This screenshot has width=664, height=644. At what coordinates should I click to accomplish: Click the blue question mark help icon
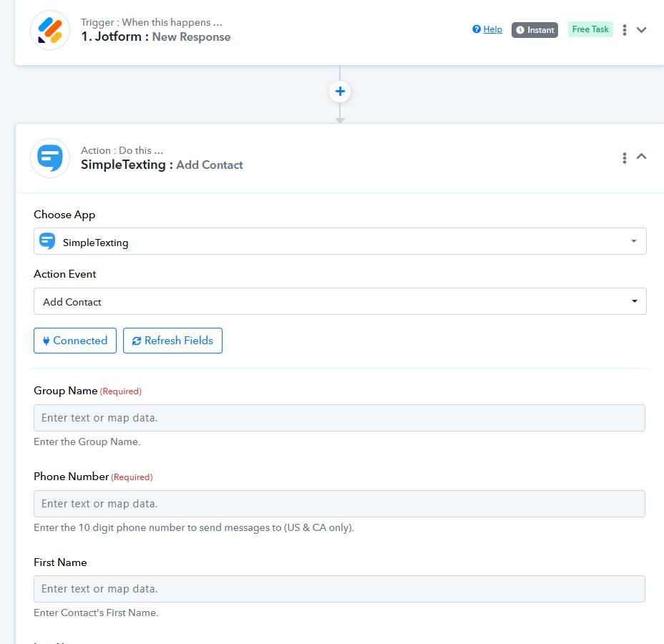[477, 29]
